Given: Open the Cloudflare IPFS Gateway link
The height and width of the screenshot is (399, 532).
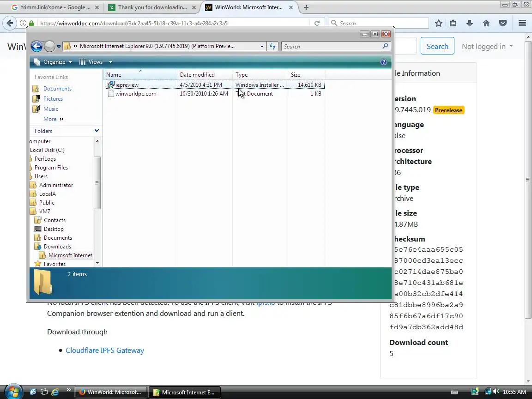Looking at the screenshot, I should [105, 351].
